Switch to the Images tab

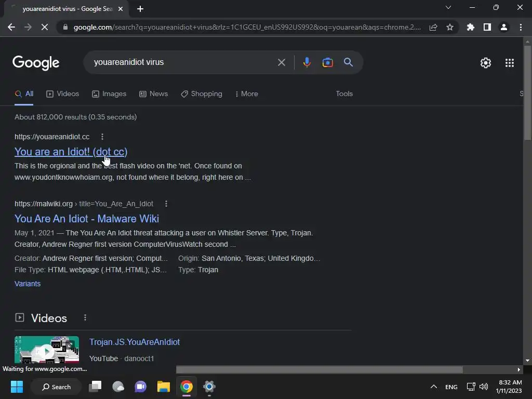(109, 94)
